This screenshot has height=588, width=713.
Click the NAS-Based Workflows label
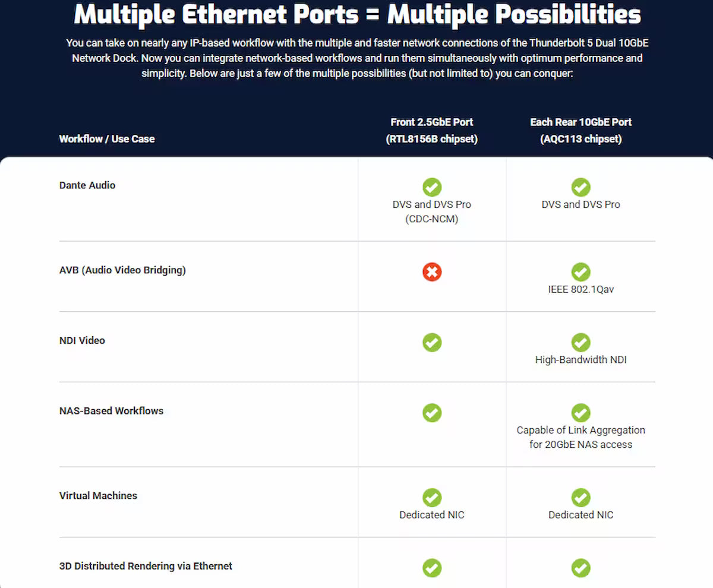click(111, 411)
